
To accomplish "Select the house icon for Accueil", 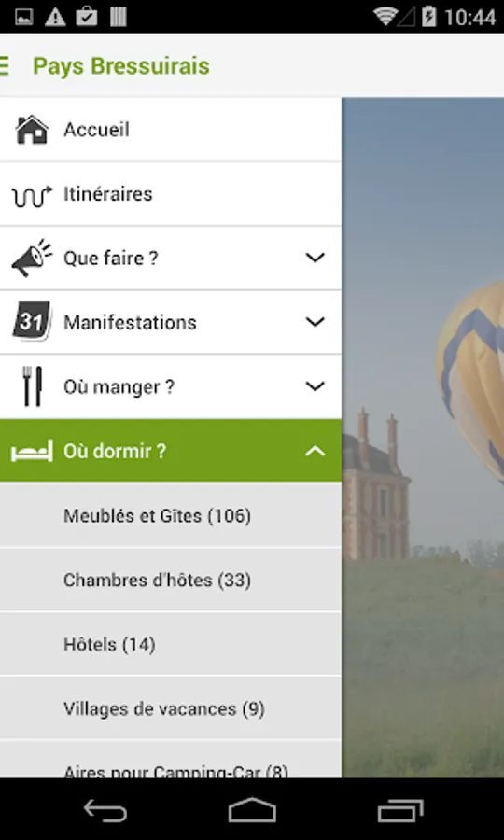I will (32, 130).
